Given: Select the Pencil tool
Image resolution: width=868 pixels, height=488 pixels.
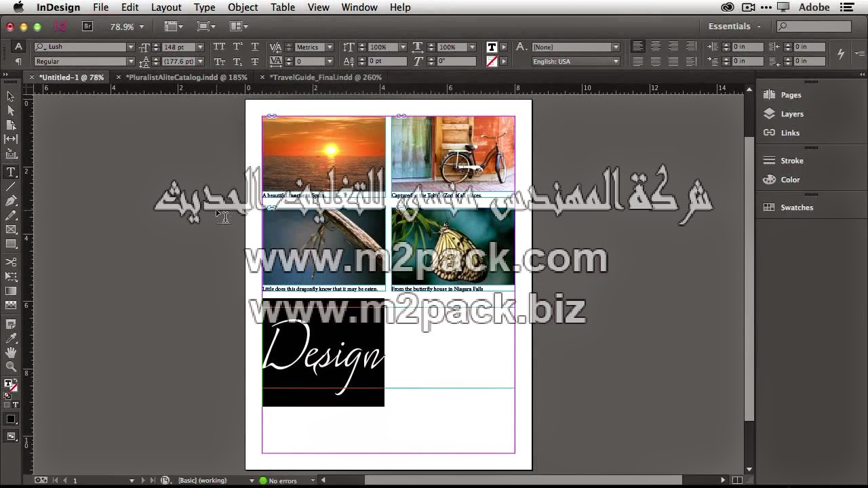Looking at the screenshot, I should (x=11, y=215).
